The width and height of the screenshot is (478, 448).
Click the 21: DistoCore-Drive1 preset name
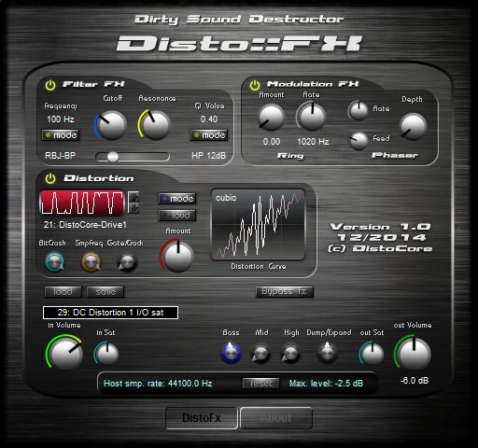[85, 225]
